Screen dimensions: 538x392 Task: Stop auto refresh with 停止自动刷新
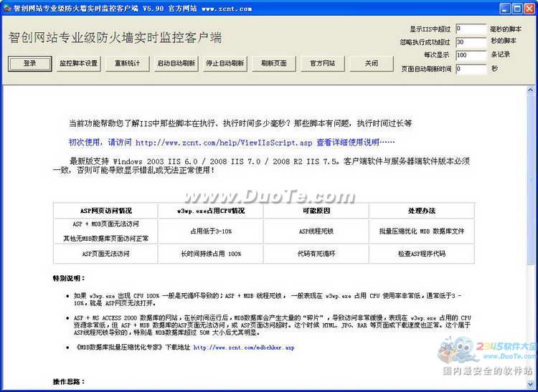point(225,63)
